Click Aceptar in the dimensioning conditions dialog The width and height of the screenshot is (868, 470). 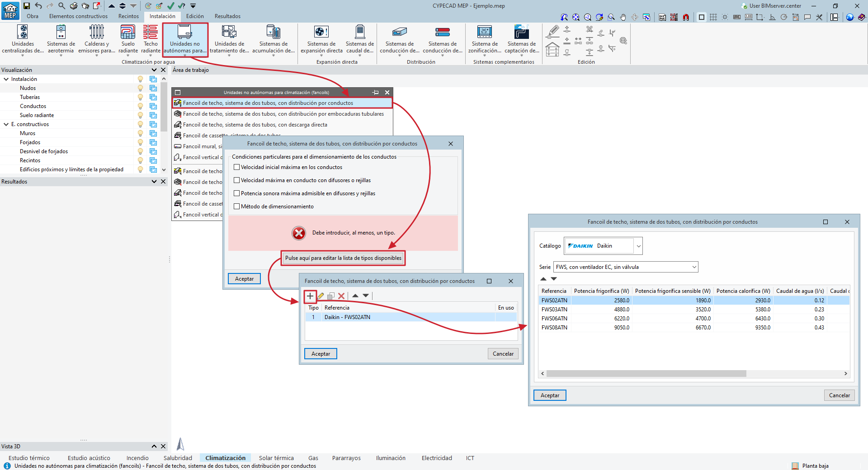(244, 279)
